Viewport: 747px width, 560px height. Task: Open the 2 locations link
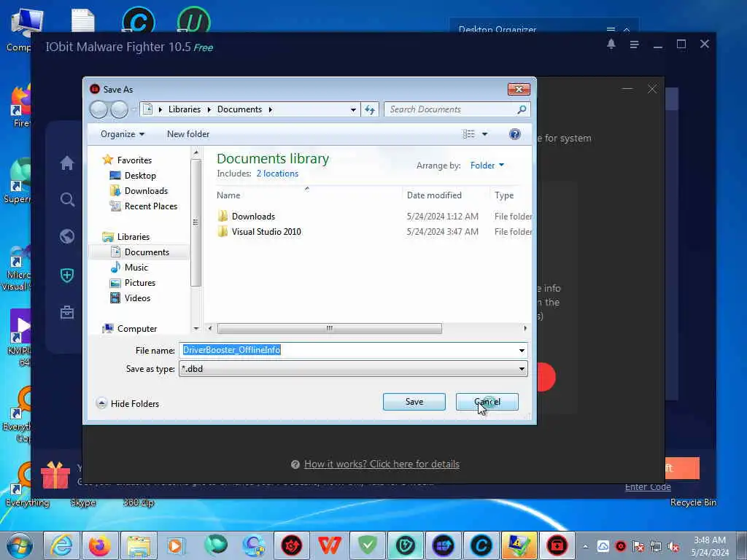tap(277, 174)
